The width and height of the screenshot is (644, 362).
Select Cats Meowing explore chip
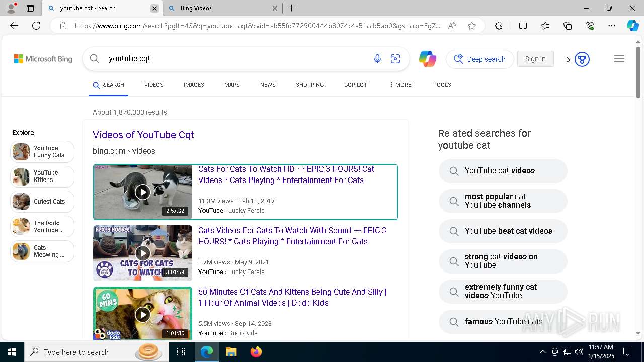coord(42,251)
